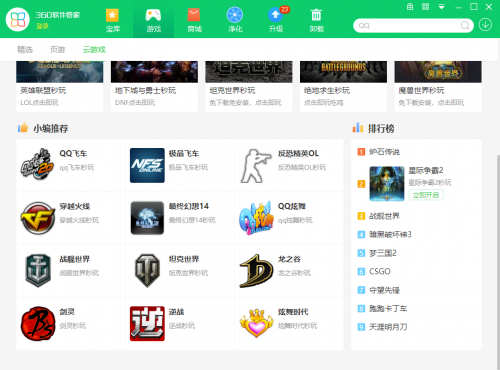
Task: Open the main menu dropdown triangle
Action: point(441,7)
